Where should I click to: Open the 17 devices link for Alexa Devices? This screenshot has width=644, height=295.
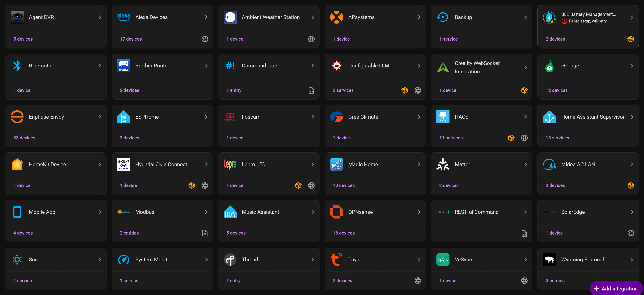131,39
